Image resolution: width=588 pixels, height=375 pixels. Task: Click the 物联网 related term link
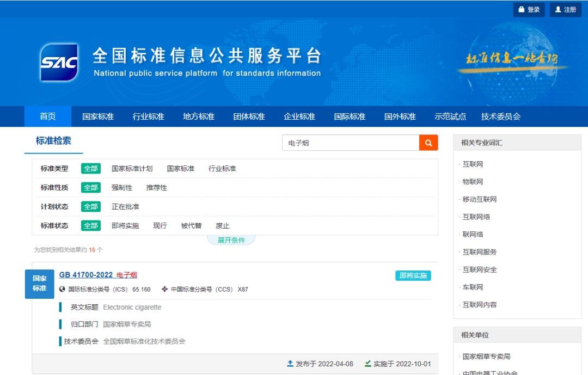coord(473,182)
